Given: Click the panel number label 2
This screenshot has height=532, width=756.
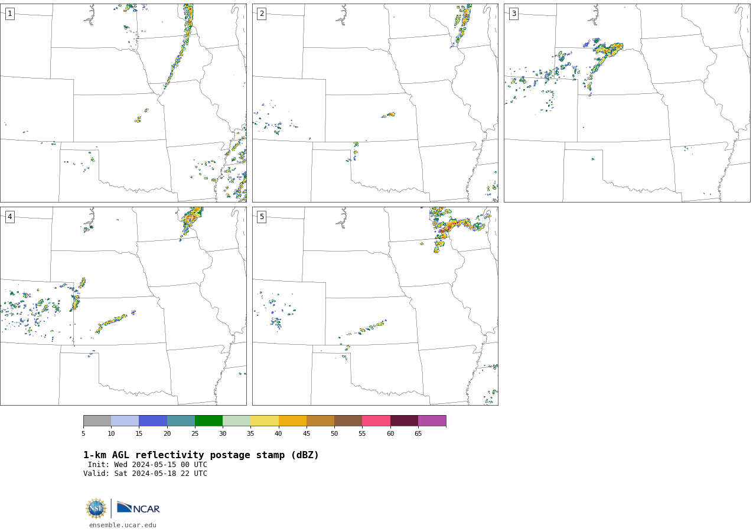Looking at the screenshot, I should click(x=262, y=14).
